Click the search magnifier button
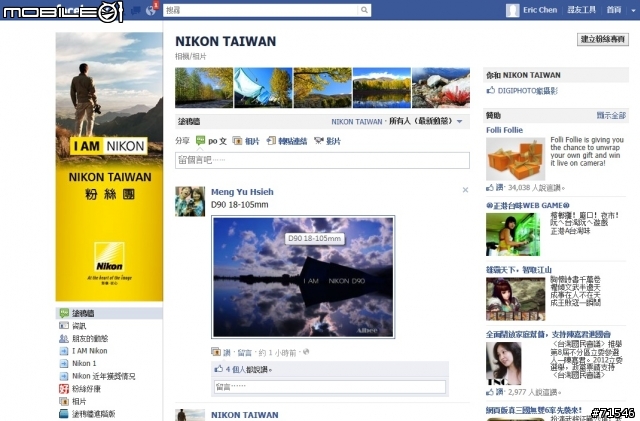 coord(364,10)
